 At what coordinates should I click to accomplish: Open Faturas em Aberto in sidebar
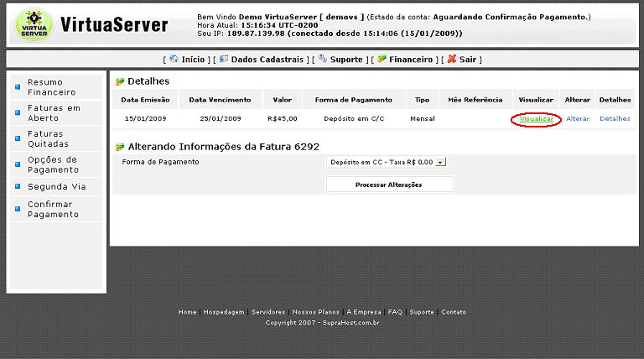[x=54, y=113]
